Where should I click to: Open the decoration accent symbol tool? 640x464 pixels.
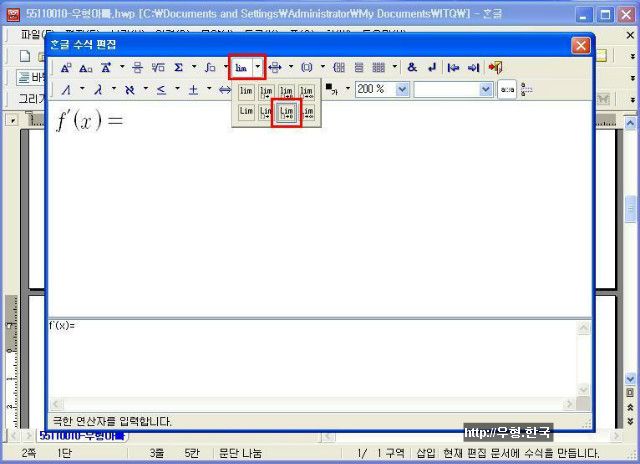106,68
